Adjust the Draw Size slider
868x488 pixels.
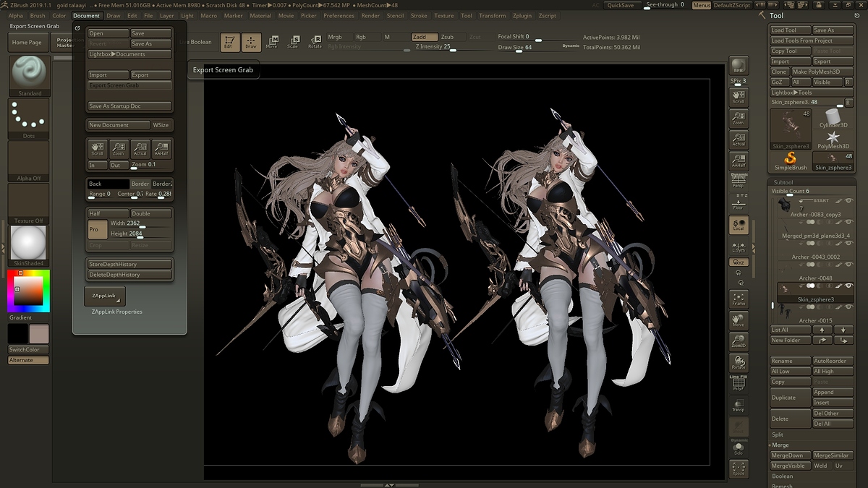537,48
